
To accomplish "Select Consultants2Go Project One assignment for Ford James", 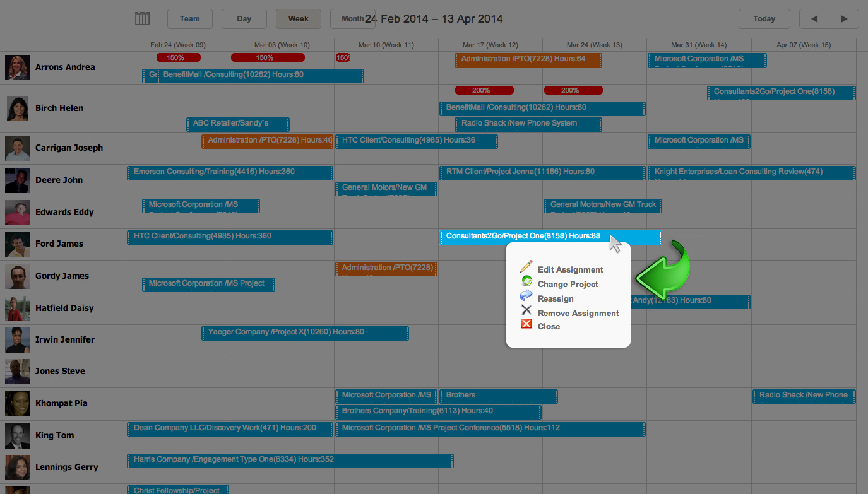I will pyautogui.click(x=523, y=237).
